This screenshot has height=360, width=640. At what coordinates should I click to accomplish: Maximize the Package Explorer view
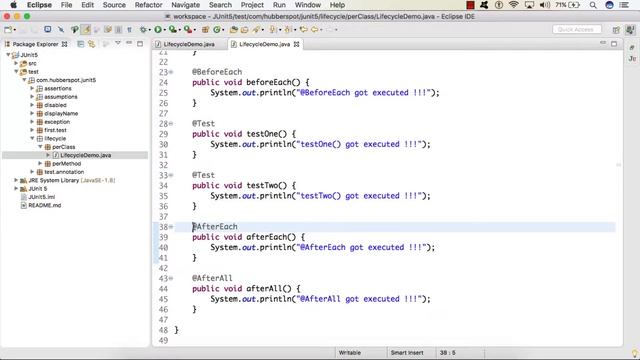click(x=140, y=43)
